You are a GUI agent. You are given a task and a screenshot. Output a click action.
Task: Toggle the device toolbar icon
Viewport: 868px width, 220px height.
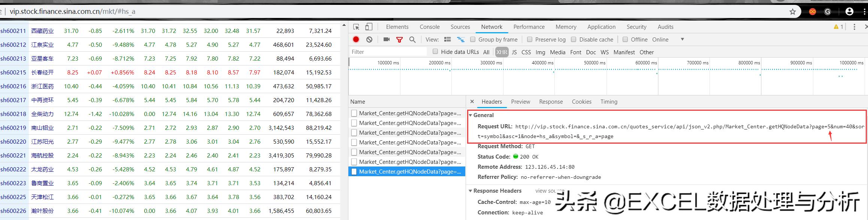[369, 27]
